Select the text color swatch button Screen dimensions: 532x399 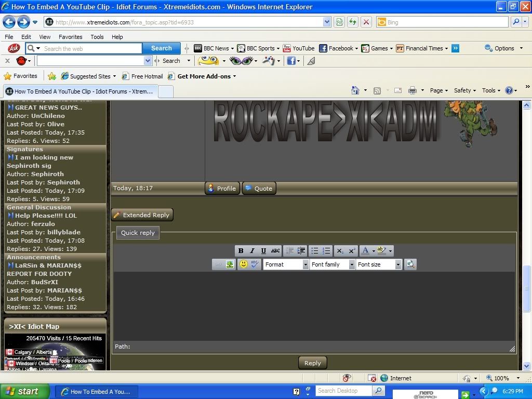365,251
